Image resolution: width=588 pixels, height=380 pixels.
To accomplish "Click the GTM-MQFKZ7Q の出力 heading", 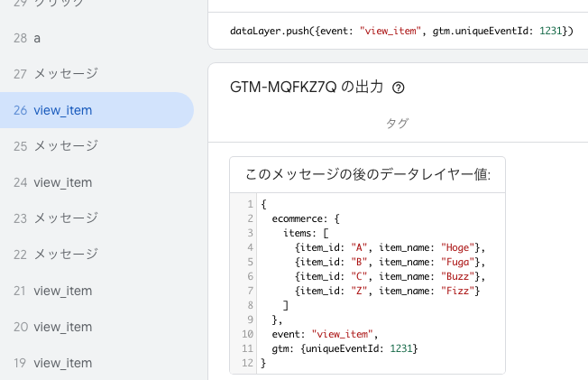I will [307, 88].
